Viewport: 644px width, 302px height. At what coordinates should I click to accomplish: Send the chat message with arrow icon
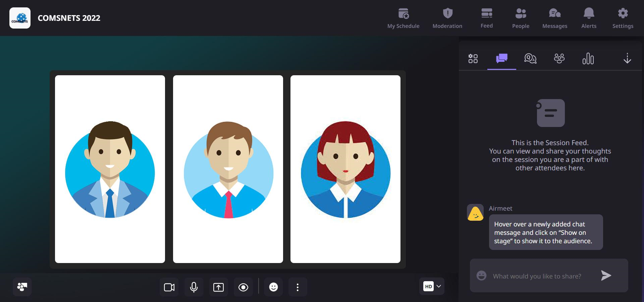606,275
